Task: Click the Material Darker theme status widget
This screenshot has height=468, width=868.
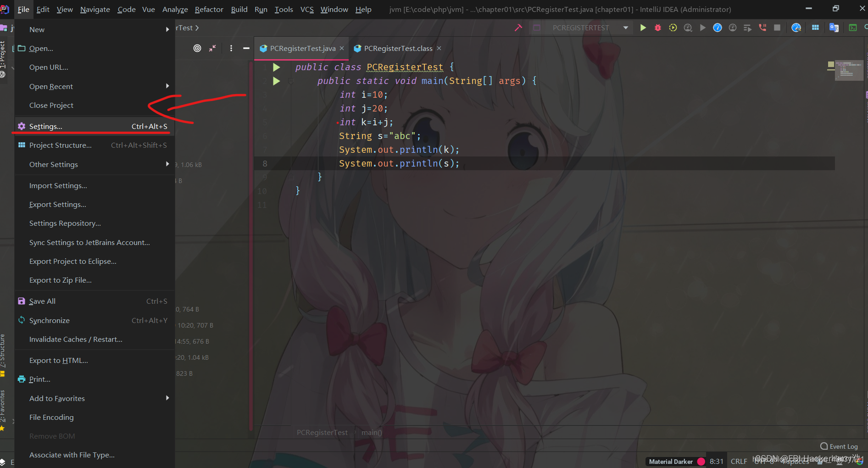Action: point(675,462)
